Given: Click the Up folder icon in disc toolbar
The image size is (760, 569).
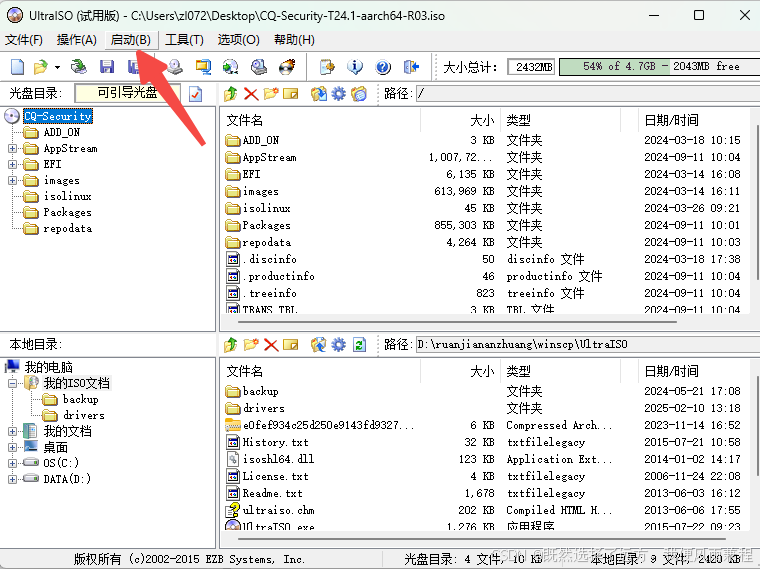Looking at the screenshot, I should click(x=231, y=94).
